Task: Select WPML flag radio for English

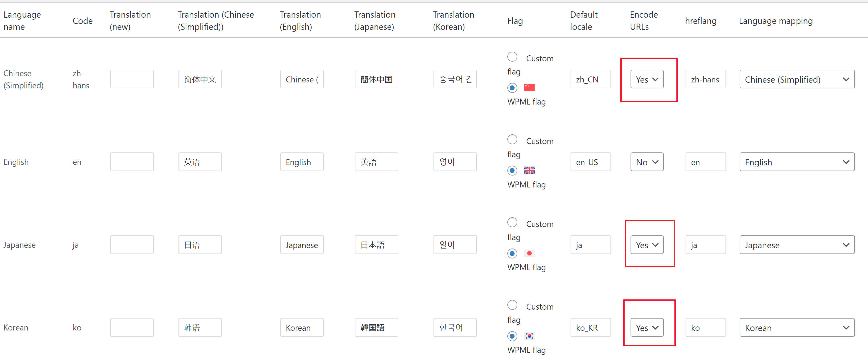Action: point(512,171)
